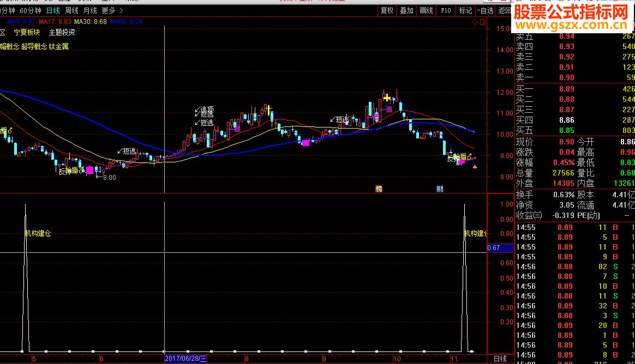This screenshot has height=364, width=635.
Task: Click the yellow cross marker near the 12.00 peak
Action: 387,98
